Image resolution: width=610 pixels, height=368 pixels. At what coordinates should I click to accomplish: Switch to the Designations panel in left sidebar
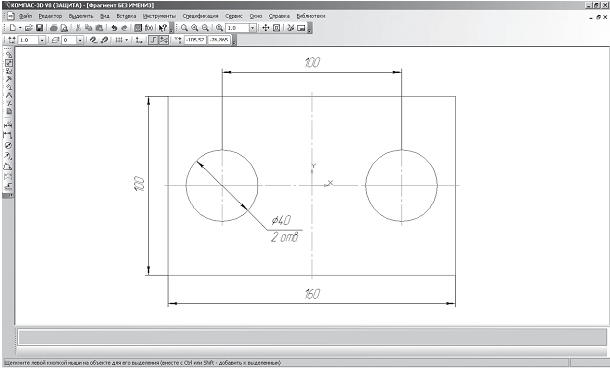9,70
